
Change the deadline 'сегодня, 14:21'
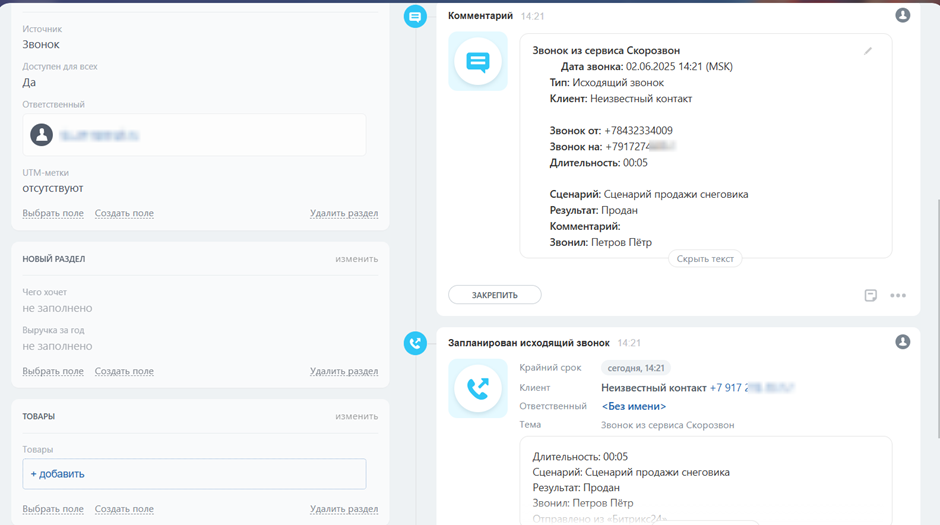point(635,368)
